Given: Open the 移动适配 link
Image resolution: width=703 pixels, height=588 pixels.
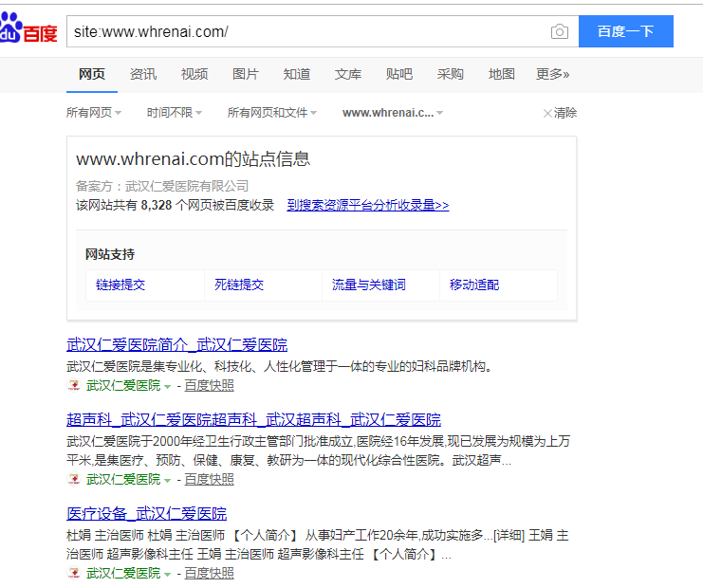Looking at the screenshot, I should coord(474,285).
